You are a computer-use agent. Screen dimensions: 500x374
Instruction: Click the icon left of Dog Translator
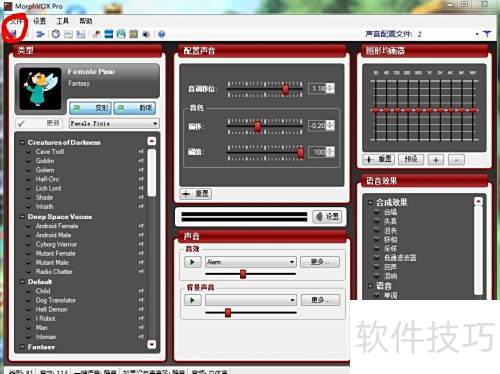29,300
